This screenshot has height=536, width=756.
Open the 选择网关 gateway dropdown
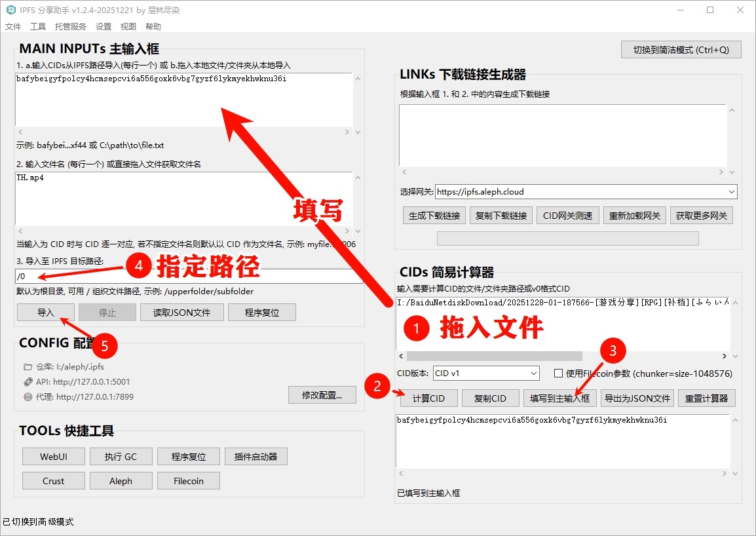point(731,192)
